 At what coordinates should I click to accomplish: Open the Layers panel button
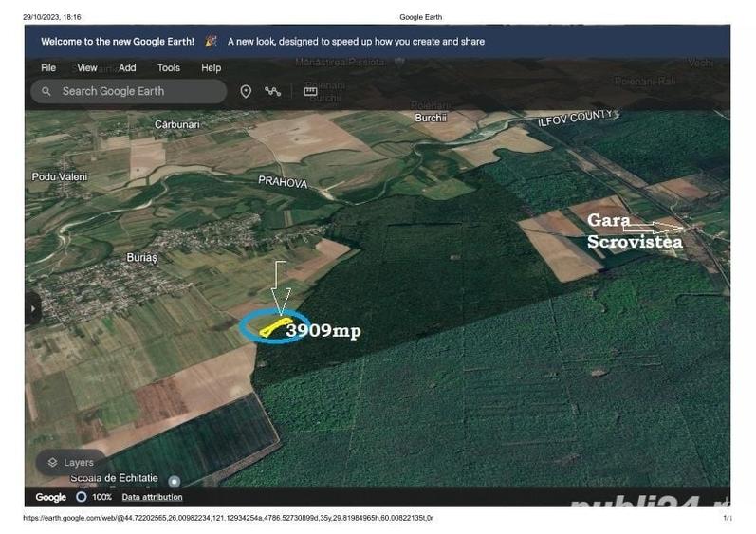(70, 462)
